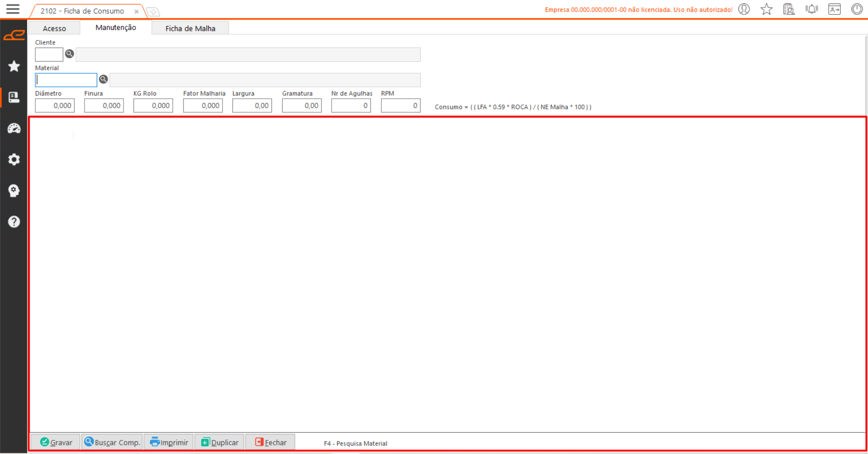Focus the Diâmetro input field
Image resolution: width=868 pixels, height=454 pixels.
(x=55, y=105)
